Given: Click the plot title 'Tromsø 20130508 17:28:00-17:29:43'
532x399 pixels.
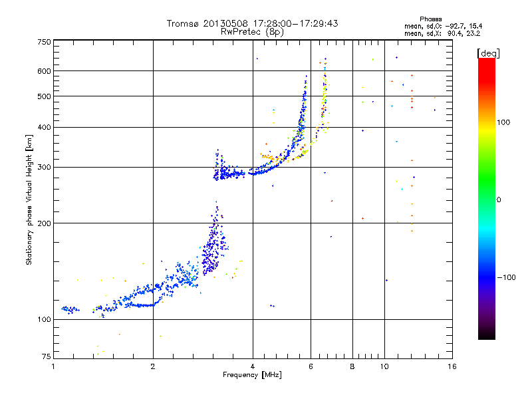Looking at the screenshot, I should (252, 23).
